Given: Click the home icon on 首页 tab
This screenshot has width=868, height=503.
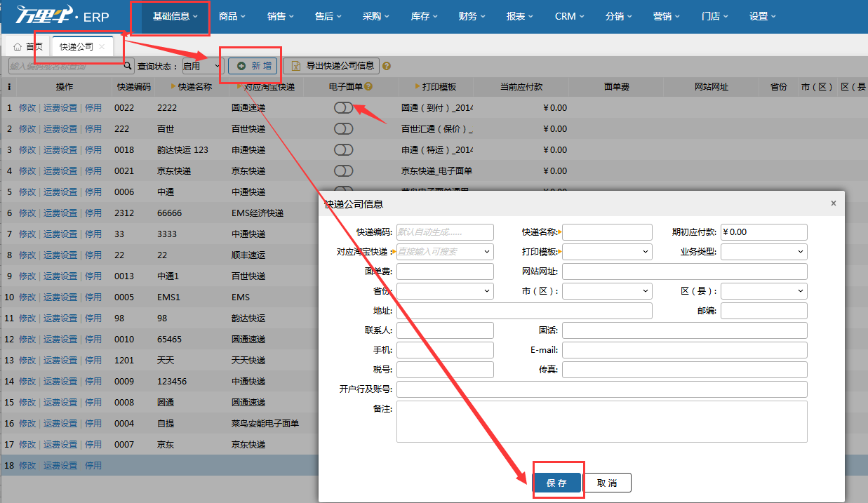Looking at the screenshot, I should 17,47.
